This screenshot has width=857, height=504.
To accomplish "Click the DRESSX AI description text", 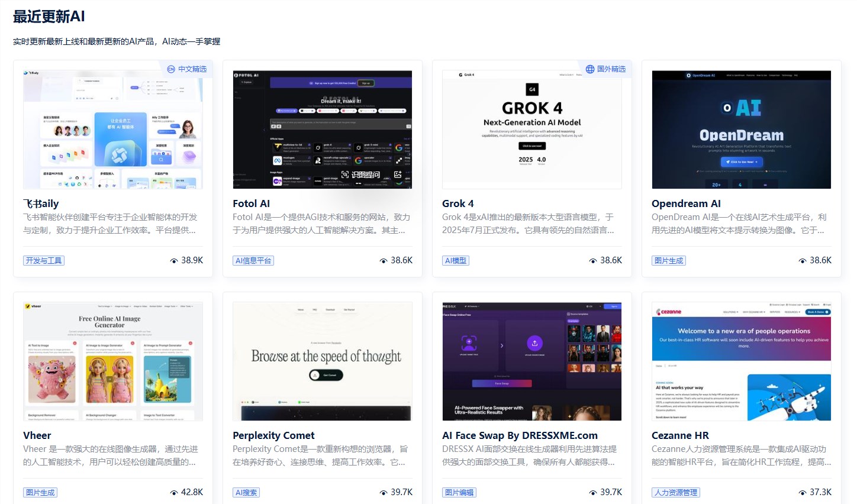I will 530,455.
